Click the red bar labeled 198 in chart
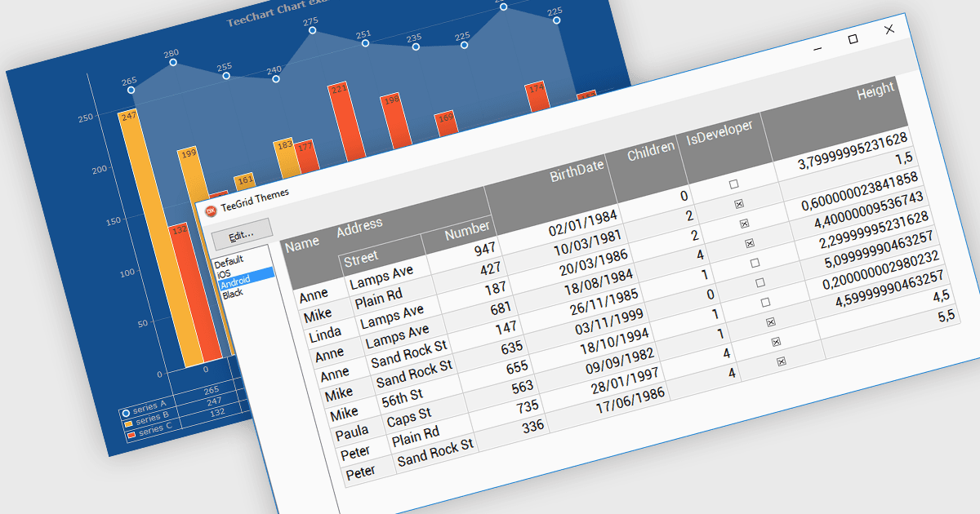Screen dimensions: 980x514 398,122
